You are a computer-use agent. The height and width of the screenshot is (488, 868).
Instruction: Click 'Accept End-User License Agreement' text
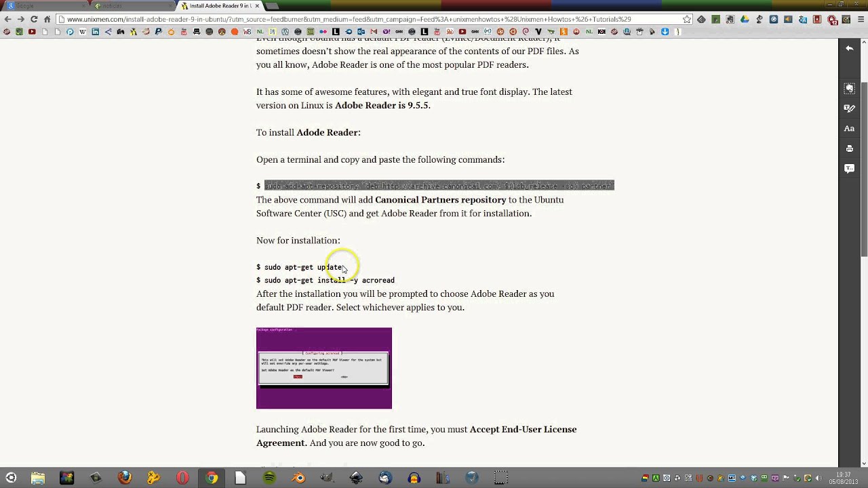[416, 436]
